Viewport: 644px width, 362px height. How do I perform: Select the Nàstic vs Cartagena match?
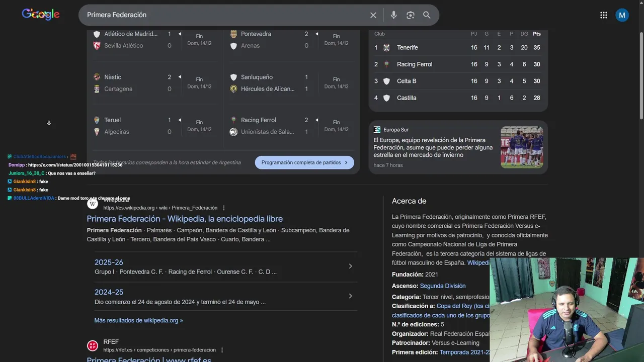click(x=154, y=83)
